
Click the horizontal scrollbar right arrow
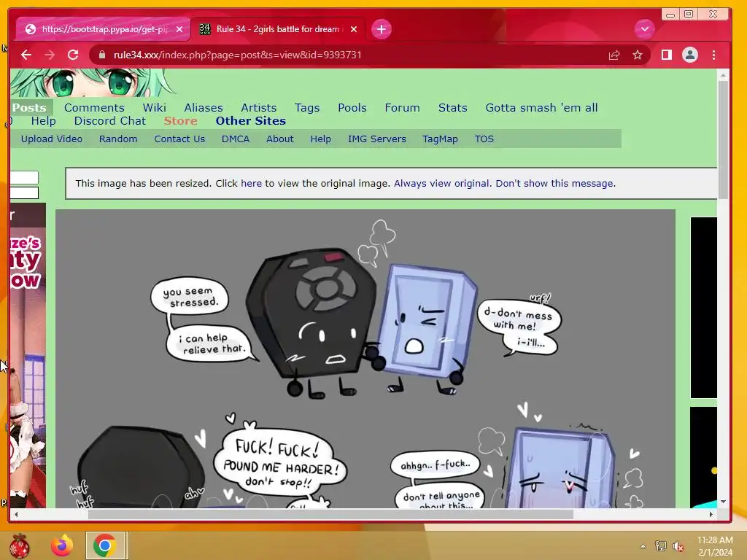(711, 514)
